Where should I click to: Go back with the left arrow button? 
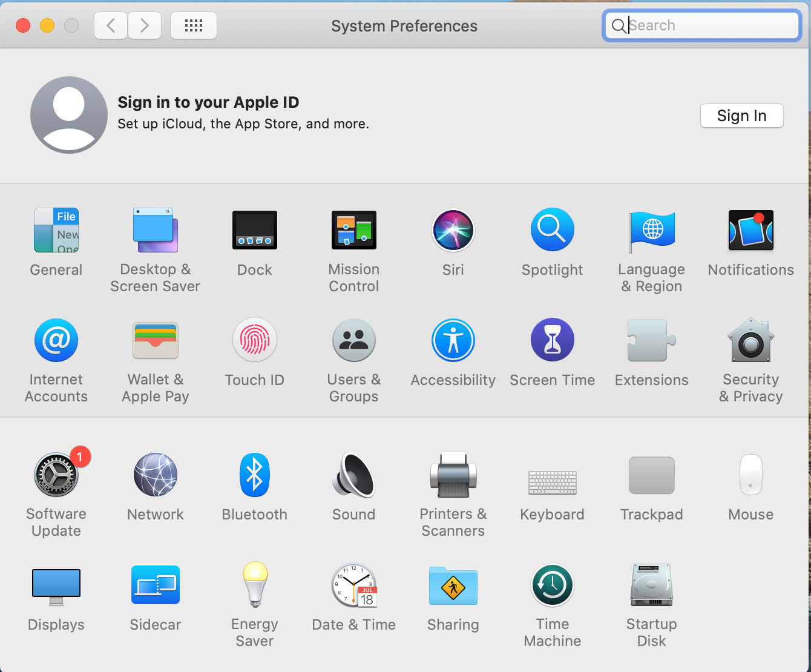pyautogui.click(x=111, y=25)
